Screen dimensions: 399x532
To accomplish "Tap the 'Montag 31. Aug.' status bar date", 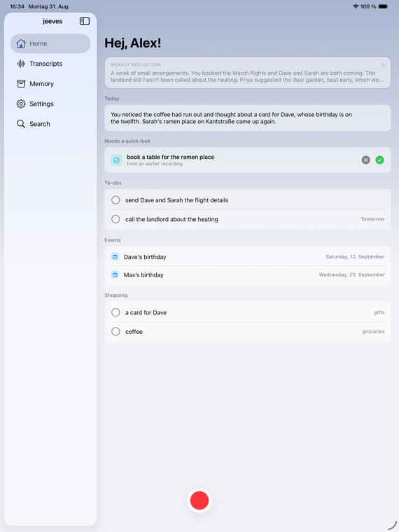I will pyautogui.click(x=49, y=6).
